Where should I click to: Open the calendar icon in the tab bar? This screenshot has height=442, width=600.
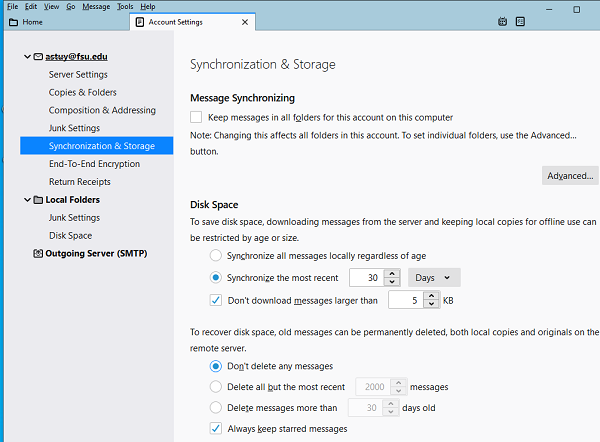coord(502,22)
